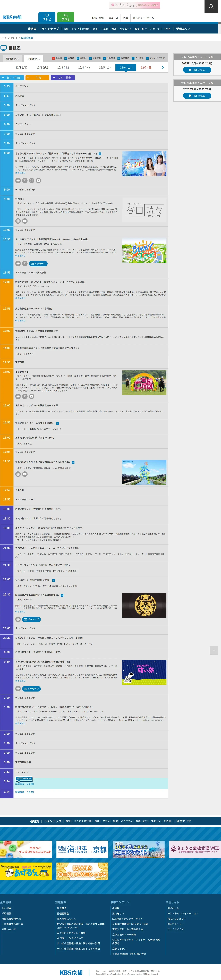Click the きょうと経済テラス キュンと! program thumbnail
The image size is (221, 980).
(x=144, y=164)
